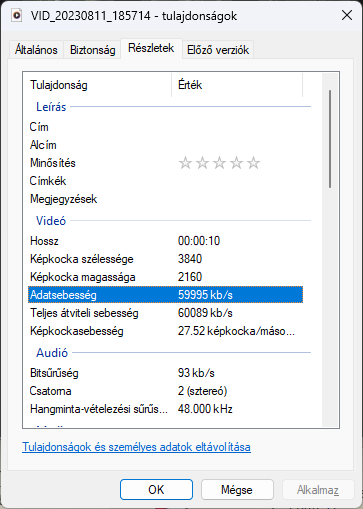The width and height of the screenshot is (363, 509).
Task: Close the properties dialog window
Action: 347,15
